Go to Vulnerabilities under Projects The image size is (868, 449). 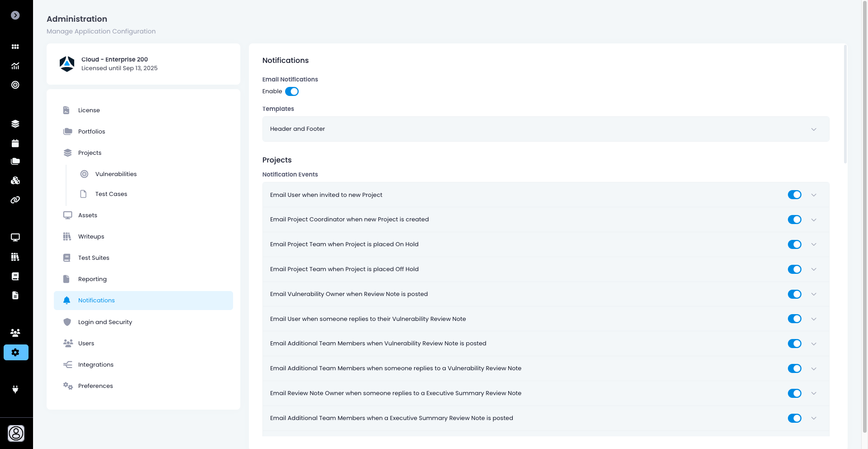[116, 174]
